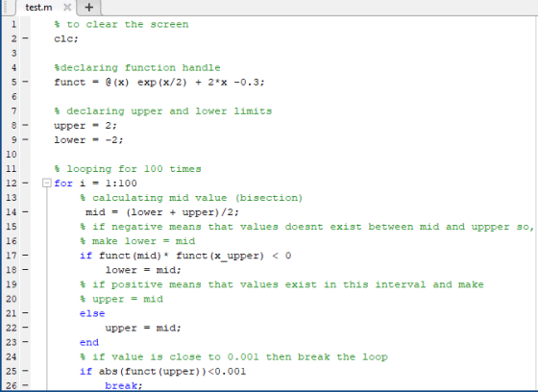Collapse the for loop code fold

[x=47, y=183]
